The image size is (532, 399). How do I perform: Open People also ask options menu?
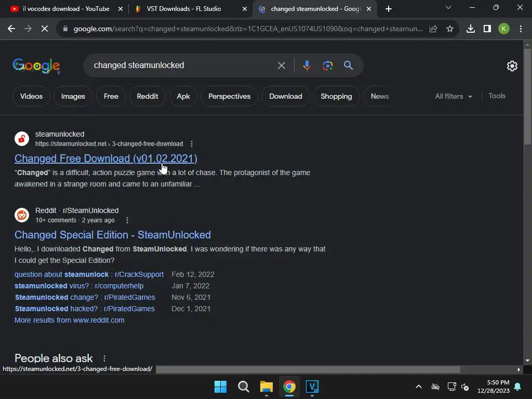coord(104,358)
